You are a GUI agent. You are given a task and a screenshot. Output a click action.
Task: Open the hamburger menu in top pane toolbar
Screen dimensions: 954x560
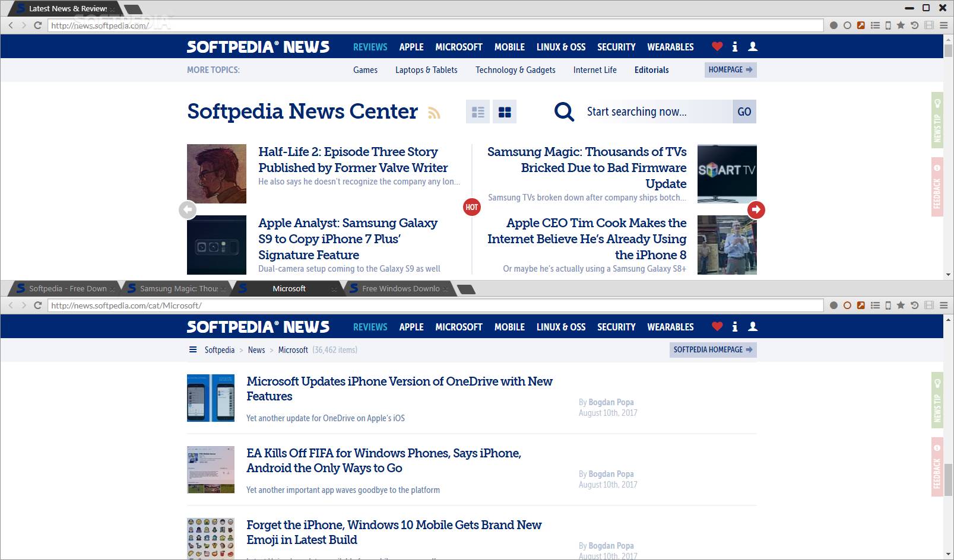point(944,26)
